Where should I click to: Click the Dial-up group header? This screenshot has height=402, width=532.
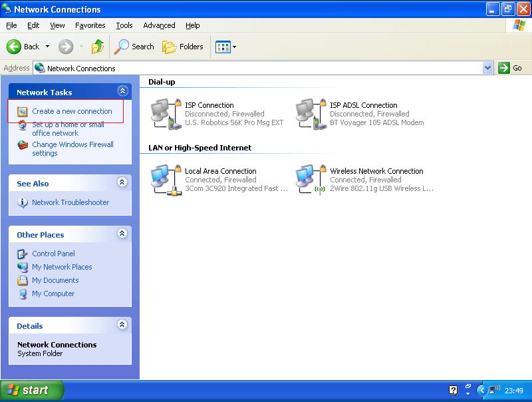pos(162,82)
